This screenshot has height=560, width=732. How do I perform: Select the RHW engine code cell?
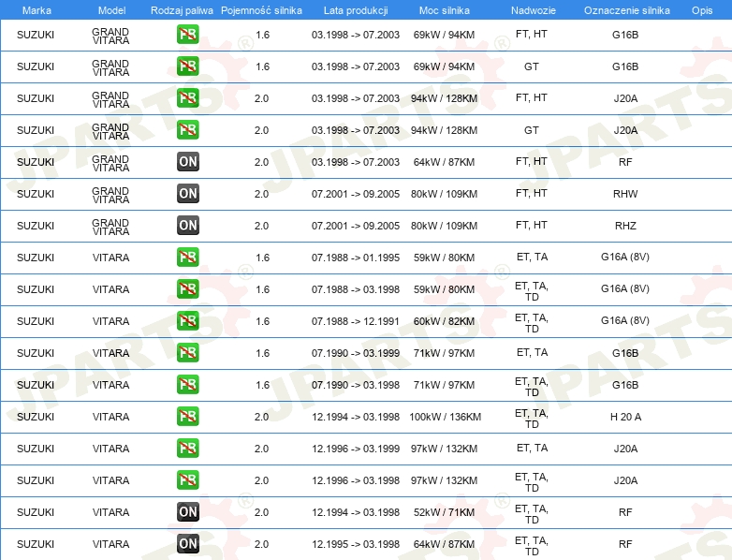point(625,194)
